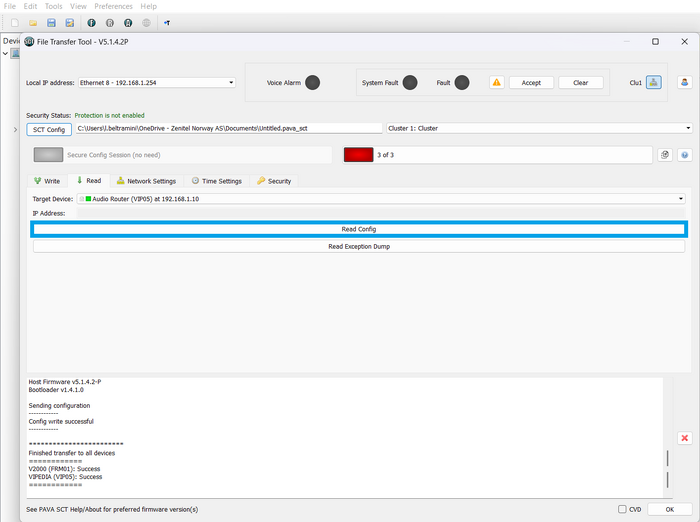Click the blue save icon in the toolbar
This screenshot has height=522, width=700.
[51, 23]
